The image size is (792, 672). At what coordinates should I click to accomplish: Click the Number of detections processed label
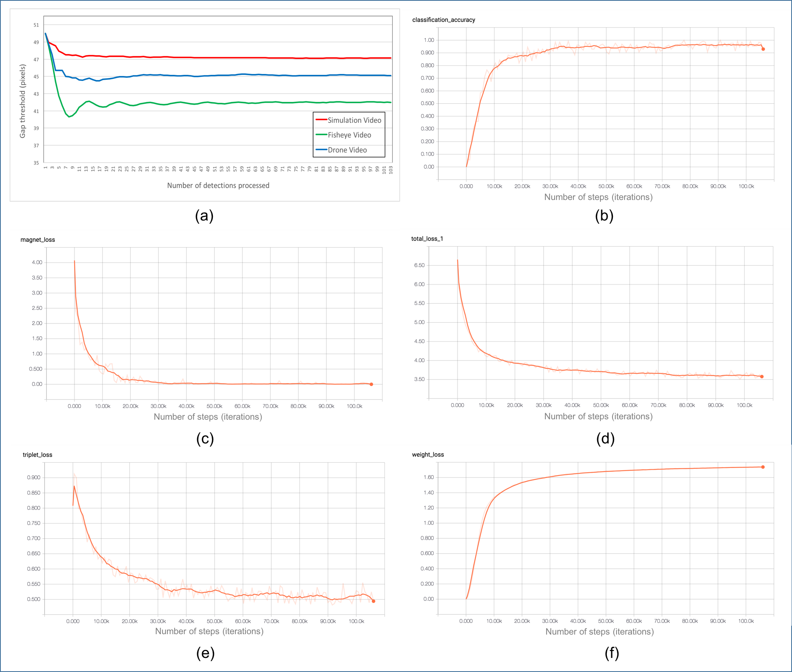coord(218,186)
